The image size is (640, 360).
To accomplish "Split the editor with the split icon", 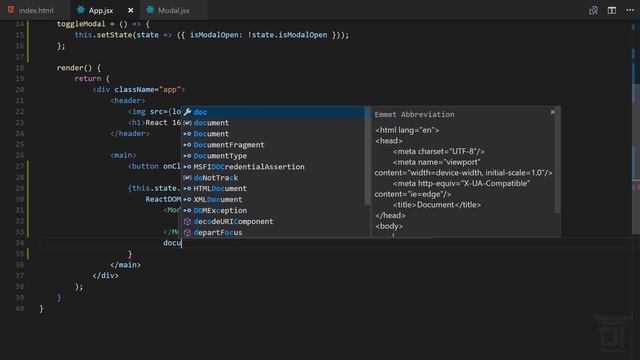I will pos(611,10).
